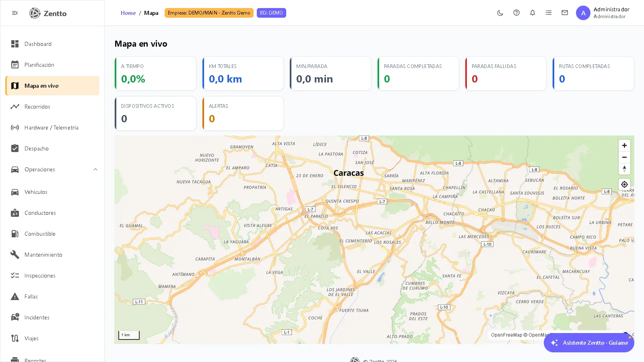Open Conductores page
This screenshot has height=362, width=644.
click(52, 213)
